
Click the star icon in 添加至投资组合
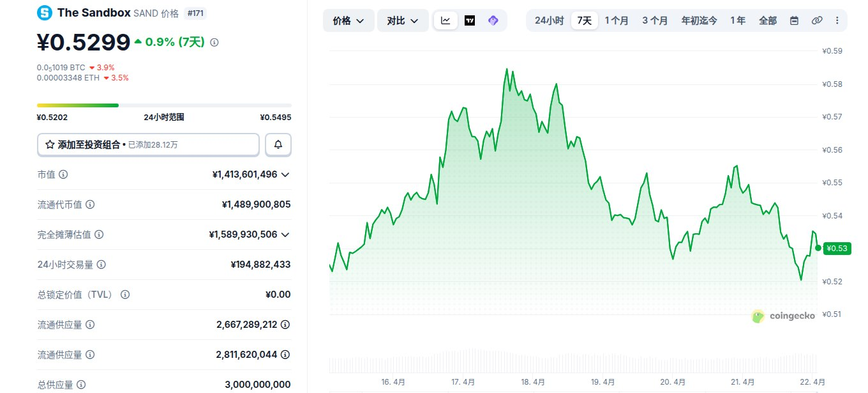click(50, 145)
